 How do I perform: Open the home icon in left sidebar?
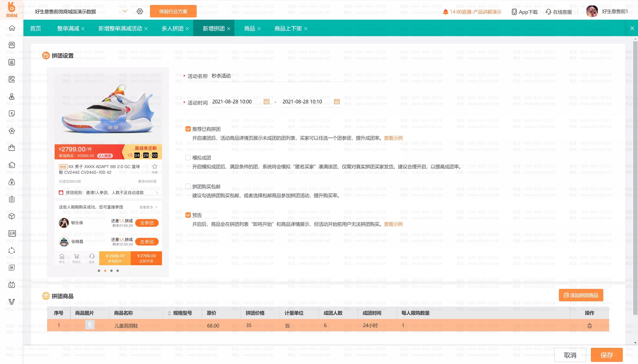pyautogui.click(x=12, y=28)
